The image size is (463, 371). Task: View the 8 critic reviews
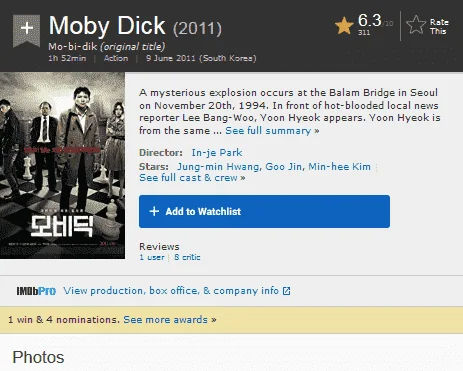[187, 257]
